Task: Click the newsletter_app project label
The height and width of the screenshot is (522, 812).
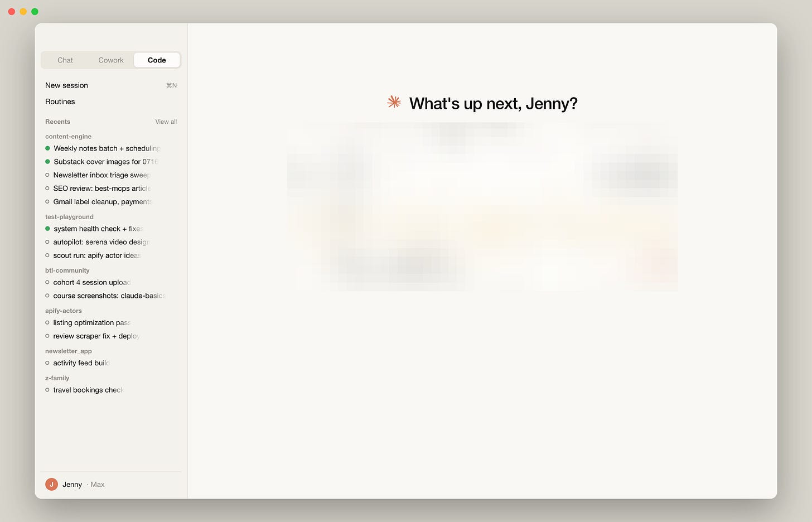Action: 68,351
